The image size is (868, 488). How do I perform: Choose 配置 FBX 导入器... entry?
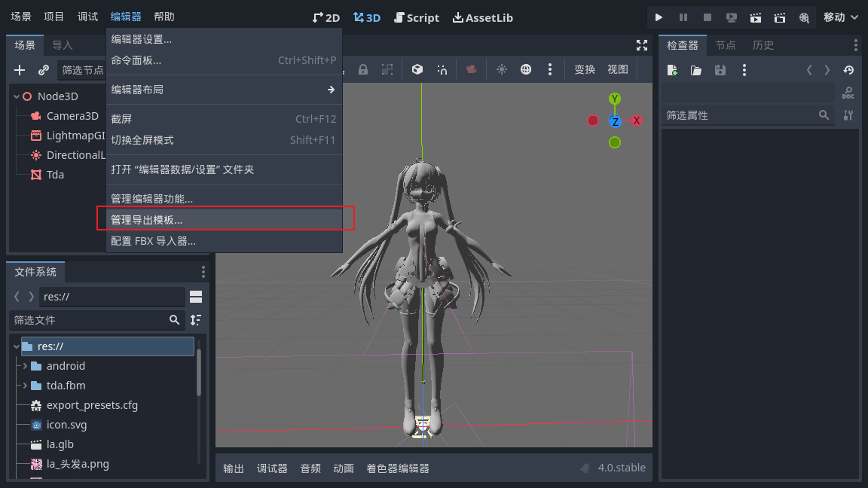pos(225,241)
